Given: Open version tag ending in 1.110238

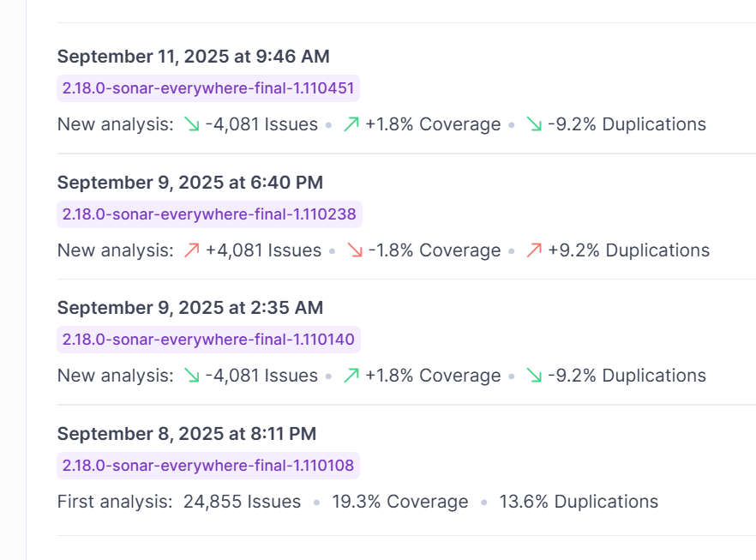Looking at the screenshot, I should pyautogui.click(x=209, y=214).
